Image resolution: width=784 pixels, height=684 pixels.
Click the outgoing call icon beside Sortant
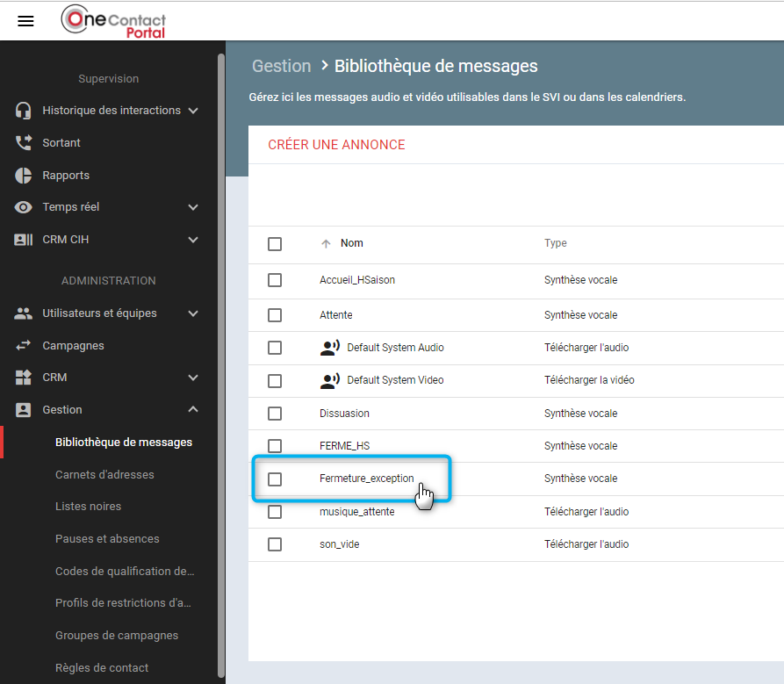tap(23, 143)
